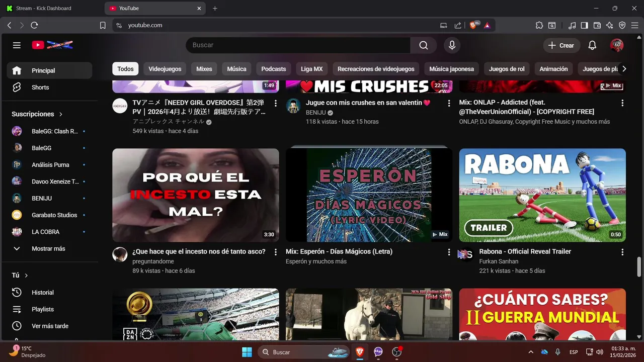Open Shorts from the sidebar
The width and height of the screenshot is (644, 362).
pyautogui.click(x=49, y=87)
